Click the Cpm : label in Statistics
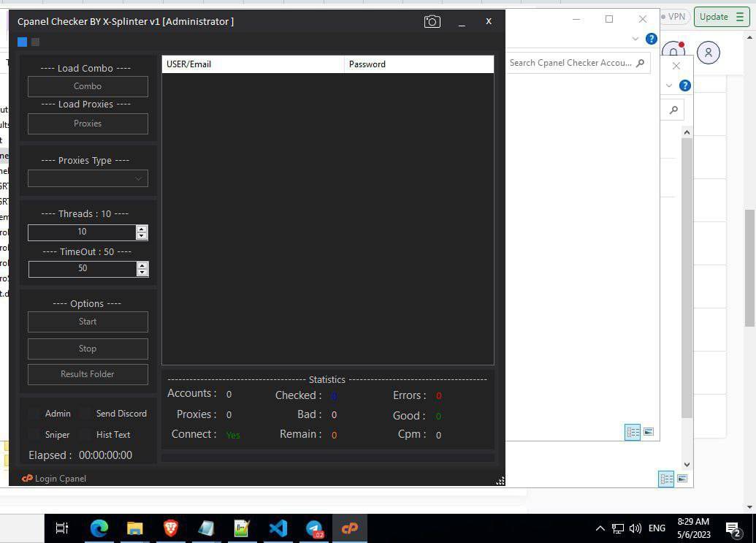The width and height of the screenshot is (756, 543). [x=412, y=434]
